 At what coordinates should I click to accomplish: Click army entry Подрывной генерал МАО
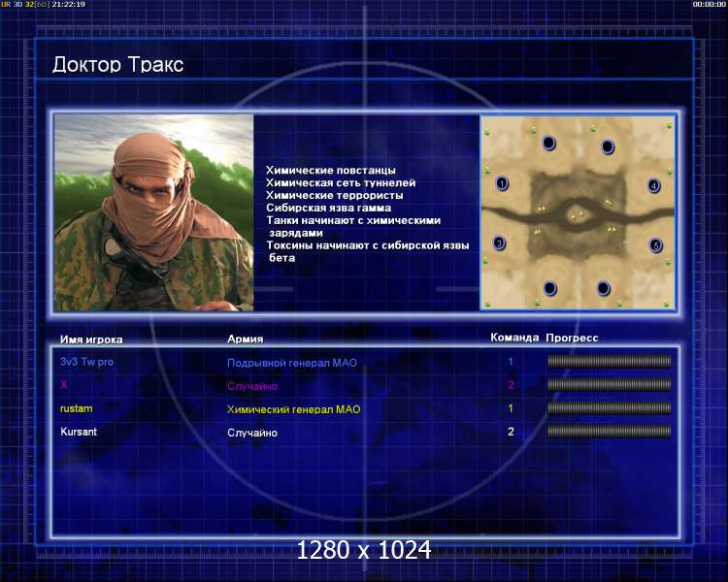(x=292, y=363)
